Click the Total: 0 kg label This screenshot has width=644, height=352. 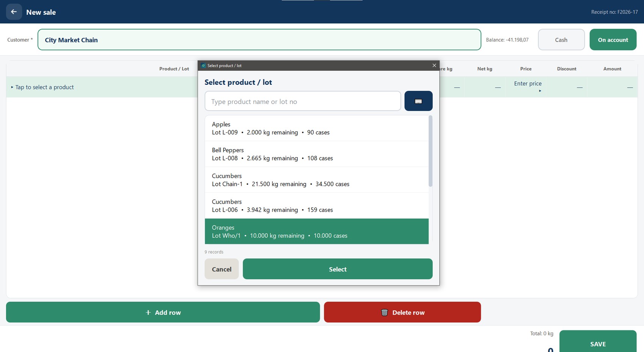point(542,333)
